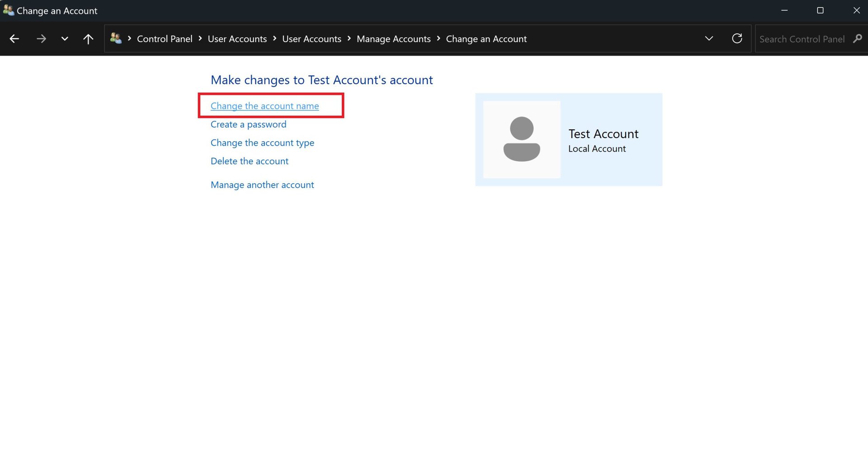Open Change the account name
Viewport: 868px width, 457px height.
click(x=264, y=106)
